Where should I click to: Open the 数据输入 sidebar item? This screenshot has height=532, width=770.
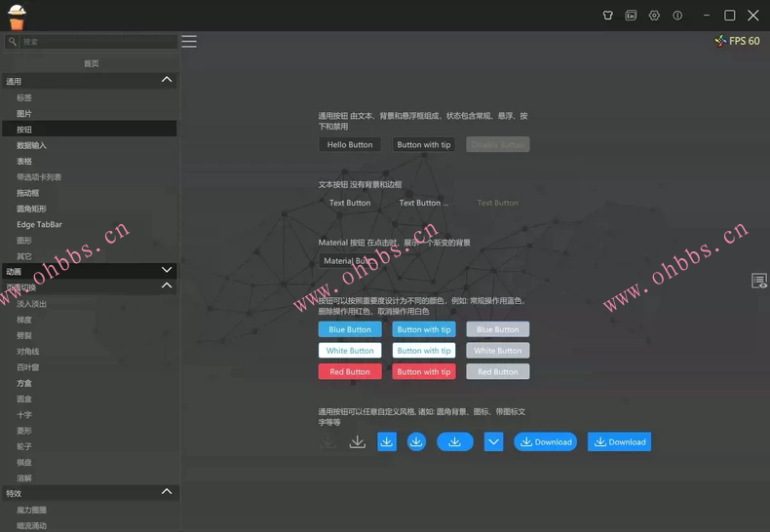coord(90,145)
